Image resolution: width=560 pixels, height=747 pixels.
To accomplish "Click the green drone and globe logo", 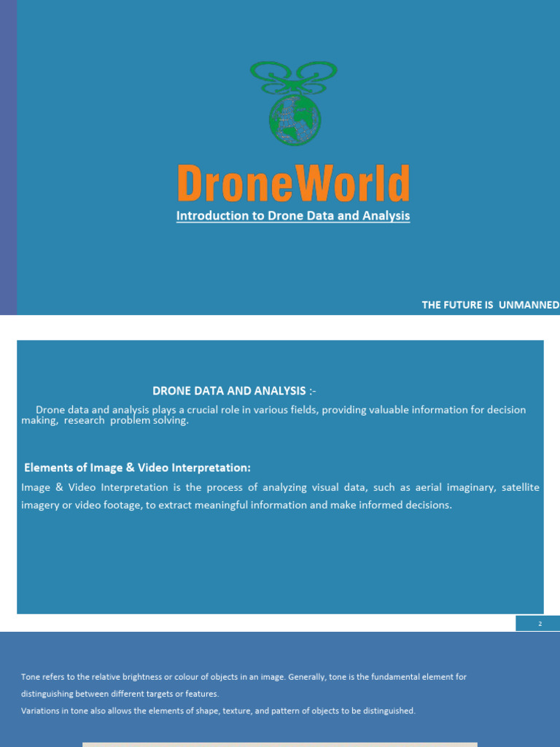I will pos(294,103).
